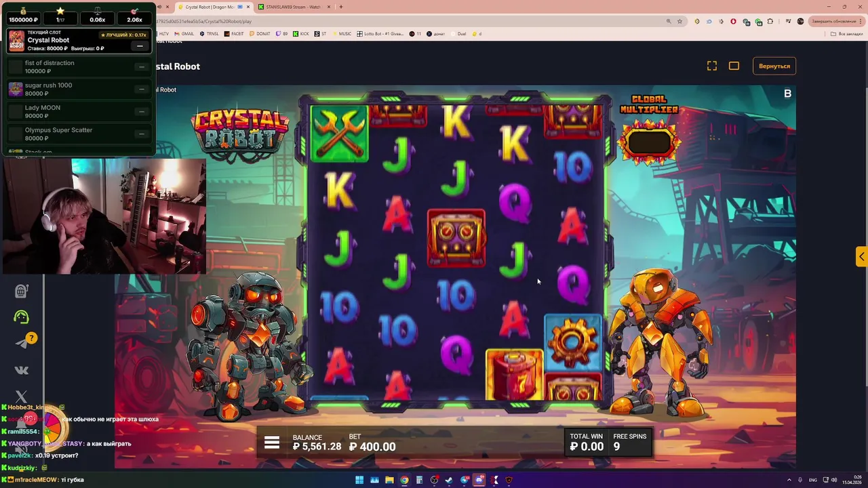The width and height of the screenshot is (868, 488).
Task: Open the VK sidebar icon
Action: (x=21, y=370)
